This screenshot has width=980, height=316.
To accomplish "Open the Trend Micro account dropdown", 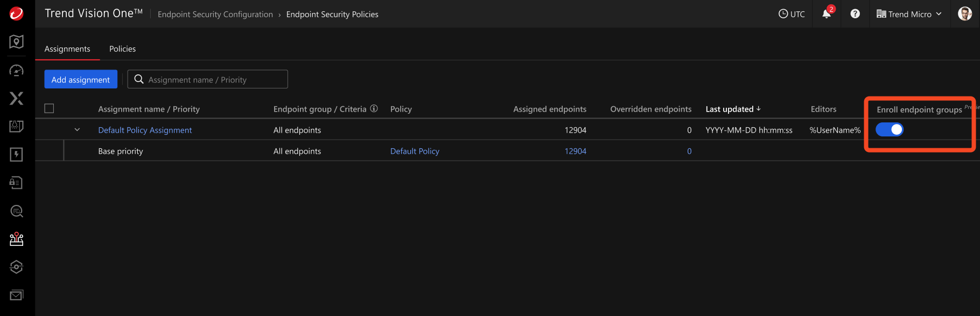I will tap(909, 14).
